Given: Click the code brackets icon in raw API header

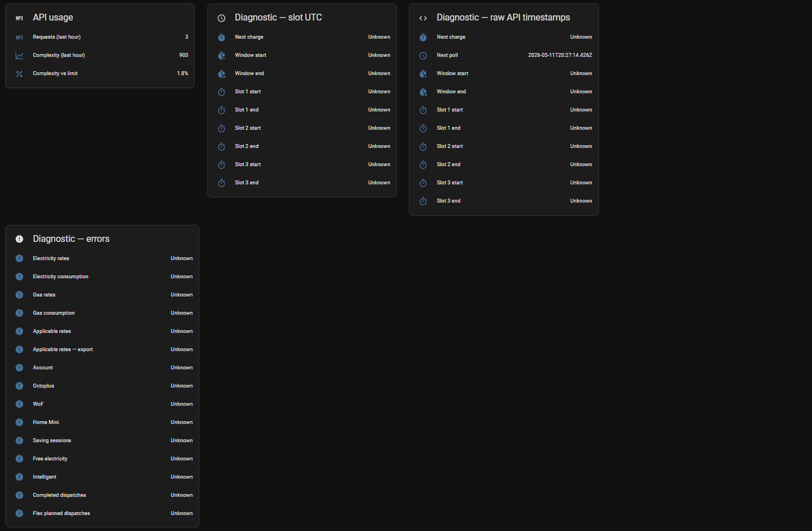Looking at the screenshot, I should [423, 18].
